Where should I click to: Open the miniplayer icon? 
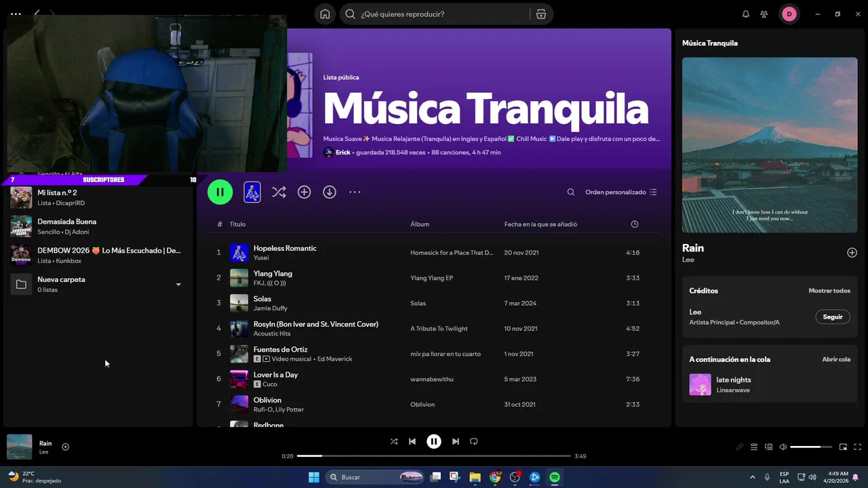pos(844,447)
